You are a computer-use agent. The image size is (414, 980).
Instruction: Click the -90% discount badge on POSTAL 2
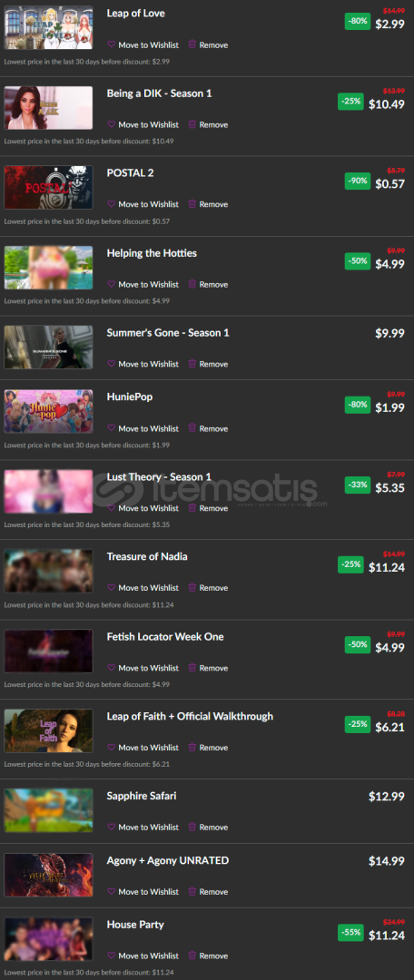358,181
